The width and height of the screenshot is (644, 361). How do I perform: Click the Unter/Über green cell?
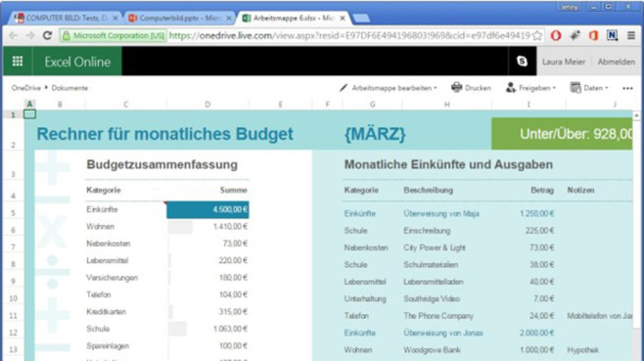coord(562,134)
